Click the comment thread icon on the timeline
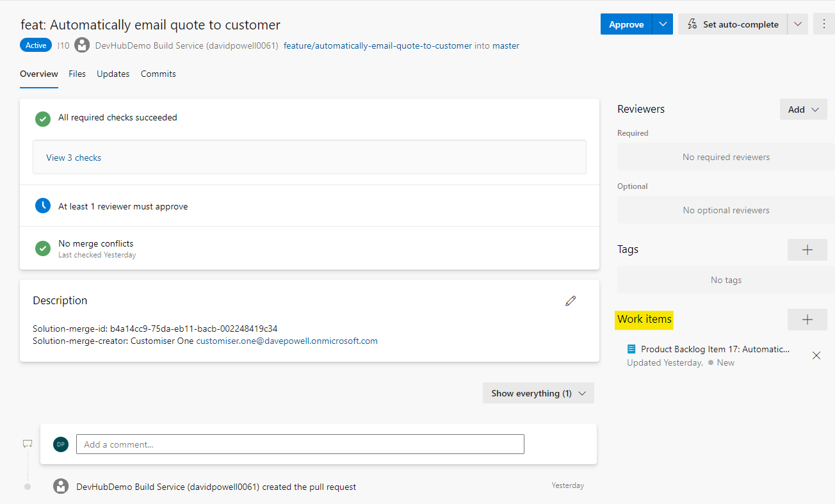This screenshot has height=504, width=835. (x=28, y=444)
